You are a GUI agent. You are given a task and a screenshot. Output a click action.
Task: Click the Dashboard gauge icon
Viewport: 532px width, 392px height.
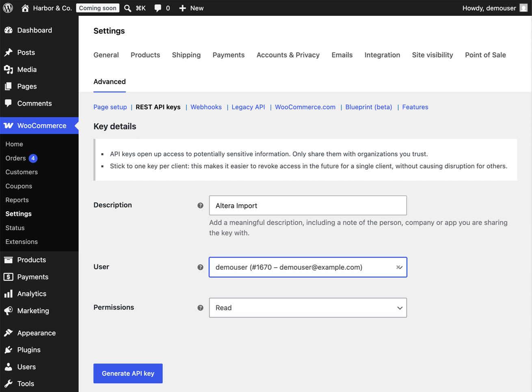[x=9, y=30]
